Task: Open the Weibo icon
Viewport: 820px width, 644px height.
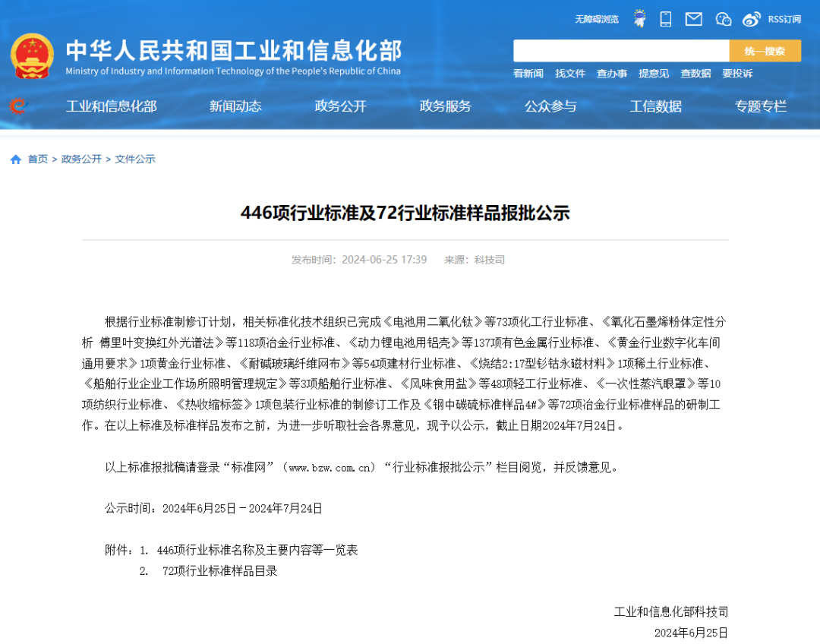Action: (752, 19)
